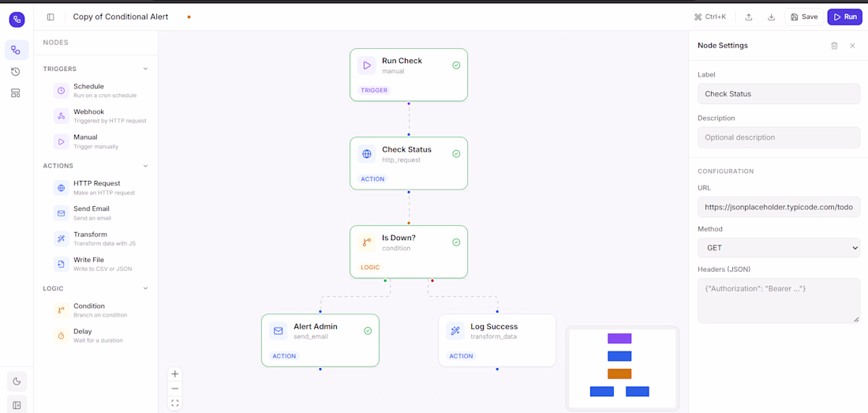Click the download/import icon in top bar

point(771,17)
